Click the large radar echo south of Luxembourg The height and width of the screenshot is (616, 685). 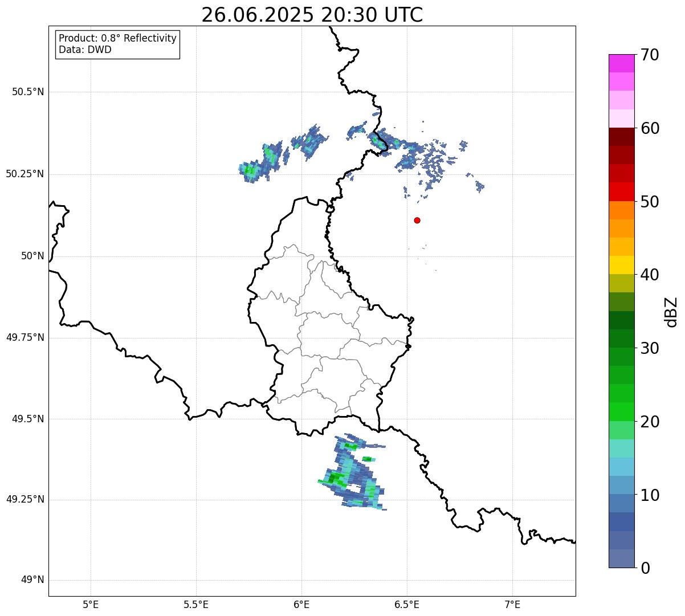pyautogui.click(x=353, y=472)
